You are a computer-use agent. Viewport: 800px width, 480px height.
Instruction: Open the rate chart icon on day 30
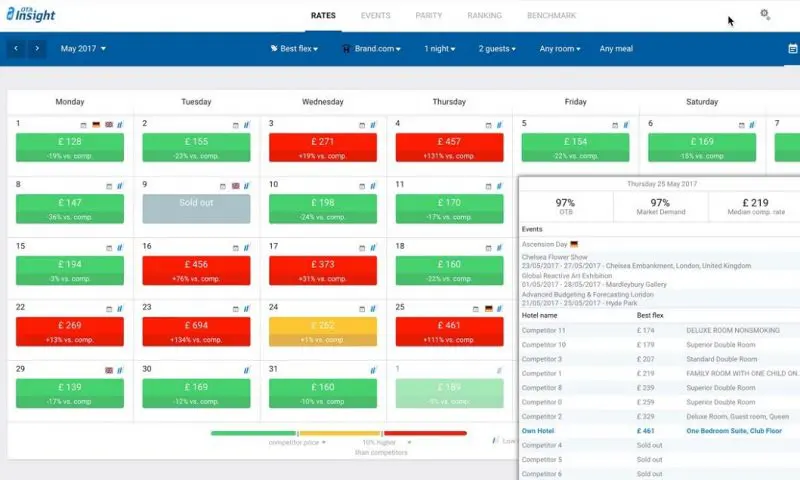(246, 370)
